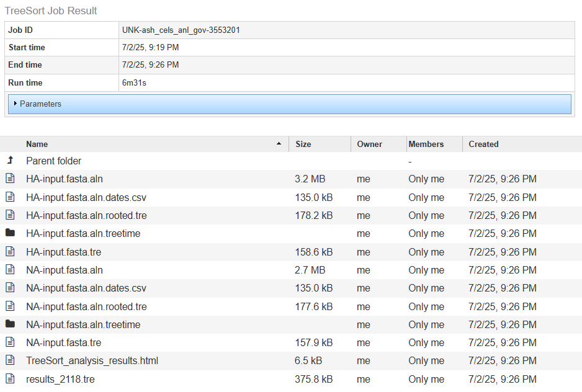Select HA-input.fasta.tre file name
This screenshot has height=392, width=582.
pyautogui.click(x=63, y=252)
